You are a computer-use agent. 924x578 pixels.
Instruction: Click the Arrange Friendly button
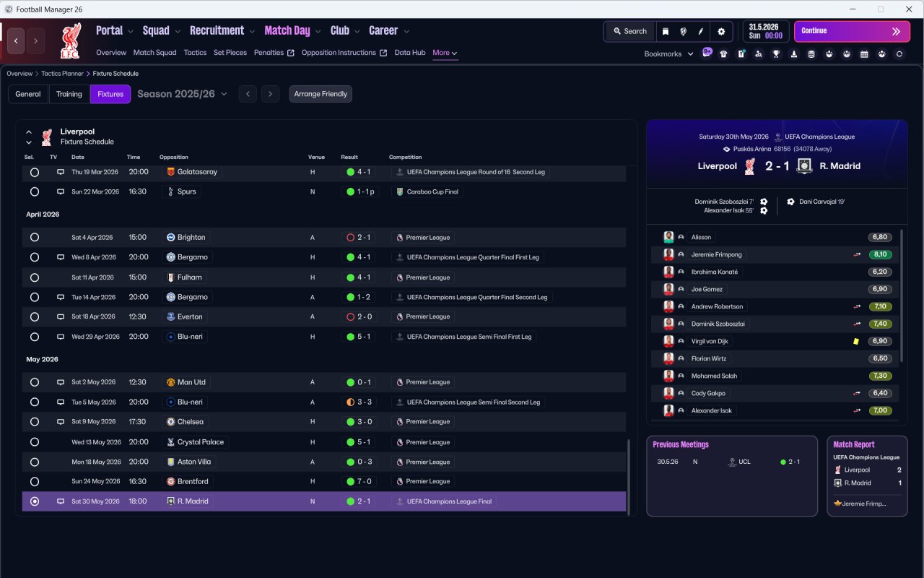321,94
